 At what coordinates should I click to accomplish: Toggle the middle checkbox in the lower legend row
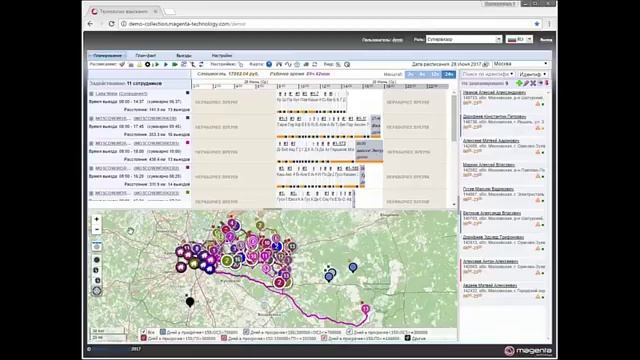[x=224, y=338]
